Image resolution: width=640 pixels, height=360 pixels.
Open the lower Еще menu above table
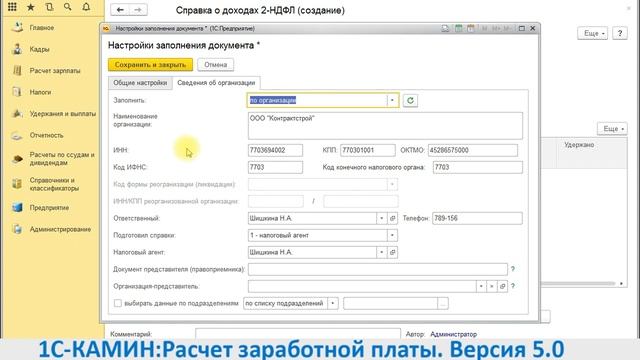coord(612,129)
